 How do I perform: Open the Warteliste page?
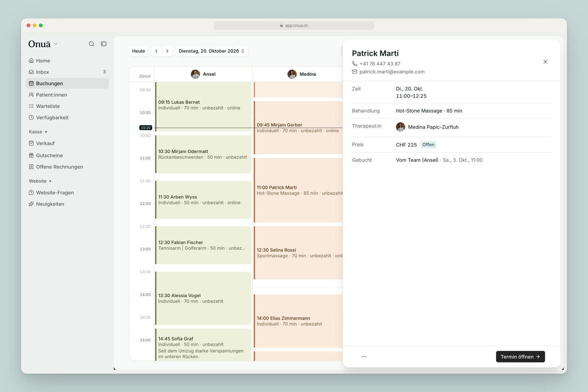(67, 106)
